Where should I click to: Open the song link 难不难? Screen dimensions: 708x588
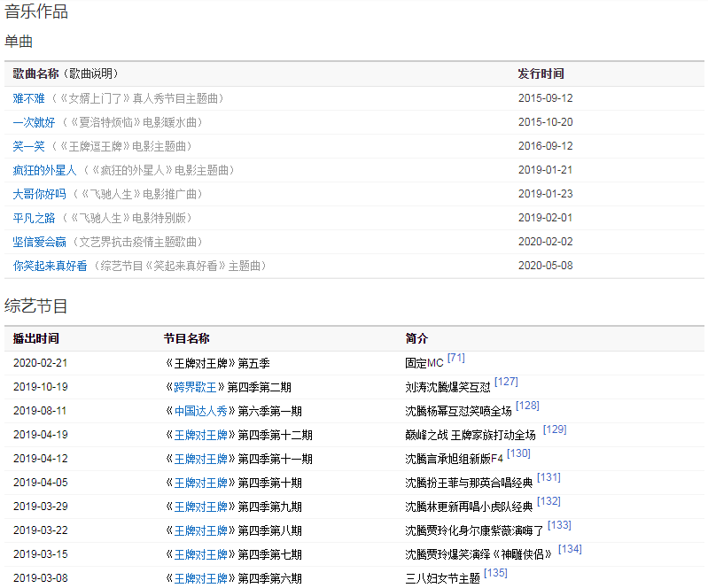[28, 98]
